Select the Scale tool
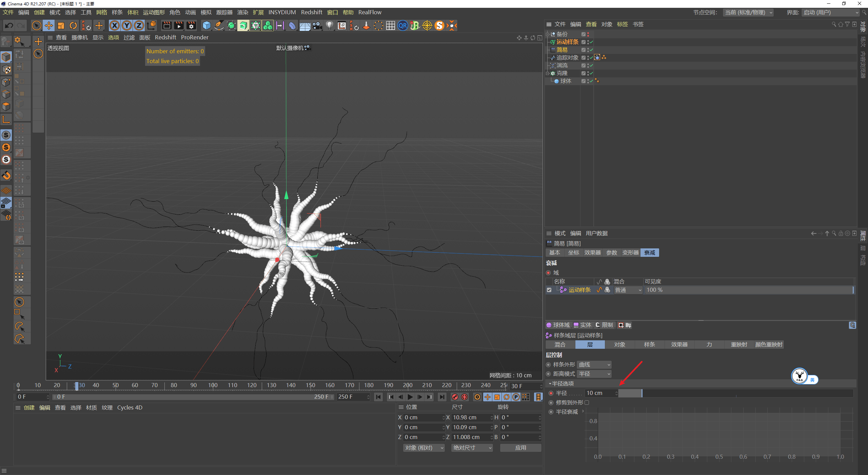Viewport: 868px width, 475px height. pyautogui.click(x=61, y=25)
